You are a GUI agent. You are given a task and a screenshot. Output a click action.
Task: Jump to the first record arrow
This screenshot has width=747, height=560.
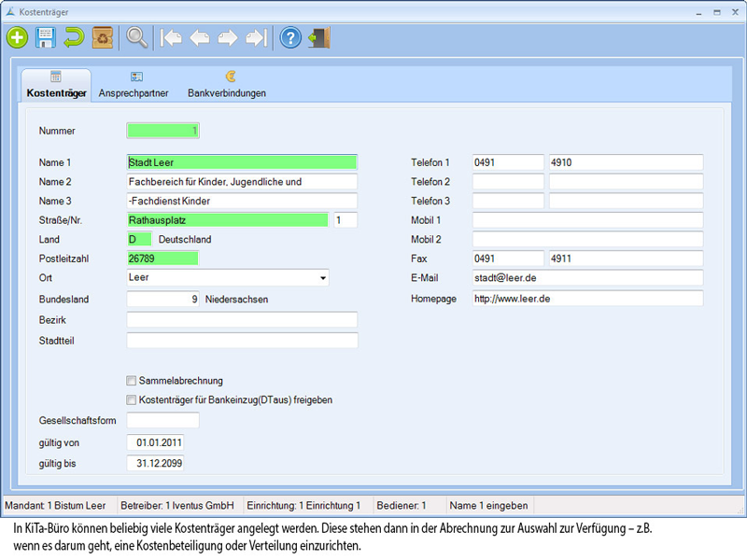tap(171, 37)
